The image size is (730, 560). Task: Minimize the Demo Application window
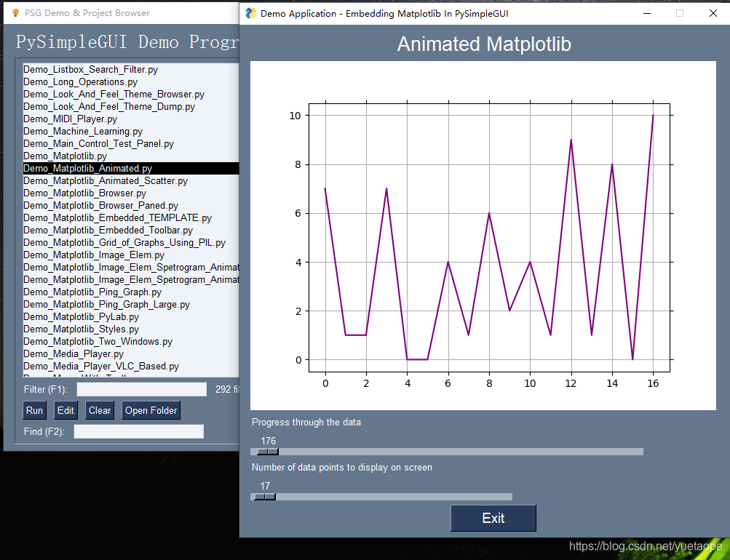(647, 14)
